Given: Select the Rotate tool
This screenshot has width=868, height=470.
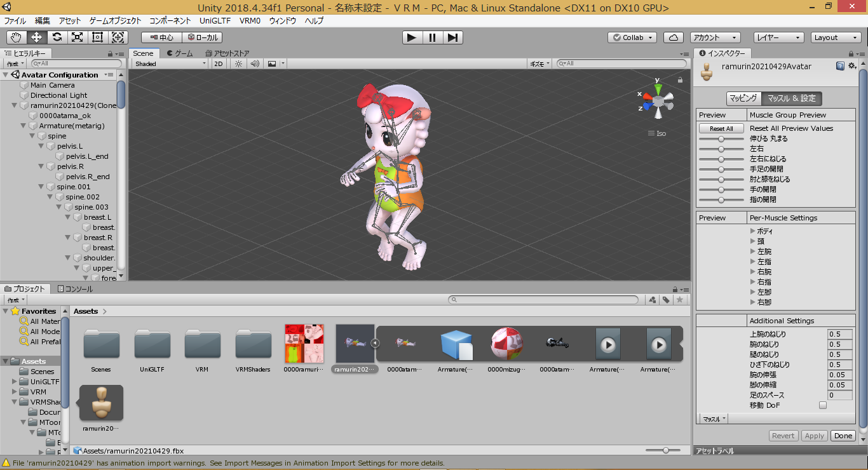Looking at the screenshot, I should point(57,37).
